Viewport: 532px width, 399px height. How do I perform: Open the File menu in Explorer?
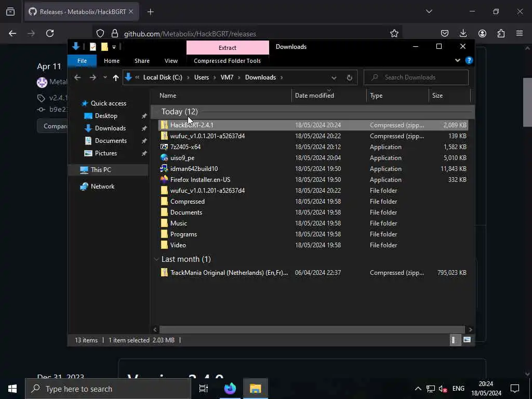[82, 61]
